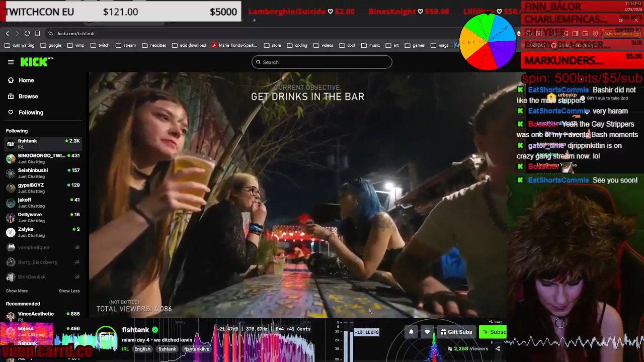The height and width of the screenshot is (362, 644).
Task: Open the cool bookmarks folder
Action: pyautogui.click(x=347, y=45)
